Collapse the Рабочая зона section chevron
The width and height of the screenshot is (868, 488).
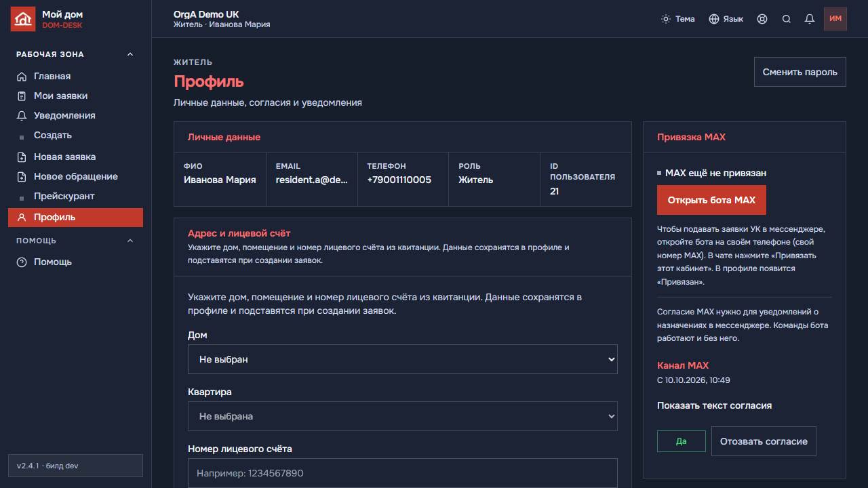pos(130,54)
